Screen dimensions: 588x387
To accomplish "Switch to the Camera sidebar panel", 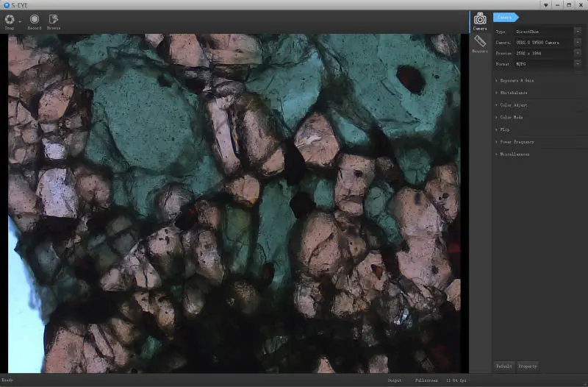I will (479, 21).
